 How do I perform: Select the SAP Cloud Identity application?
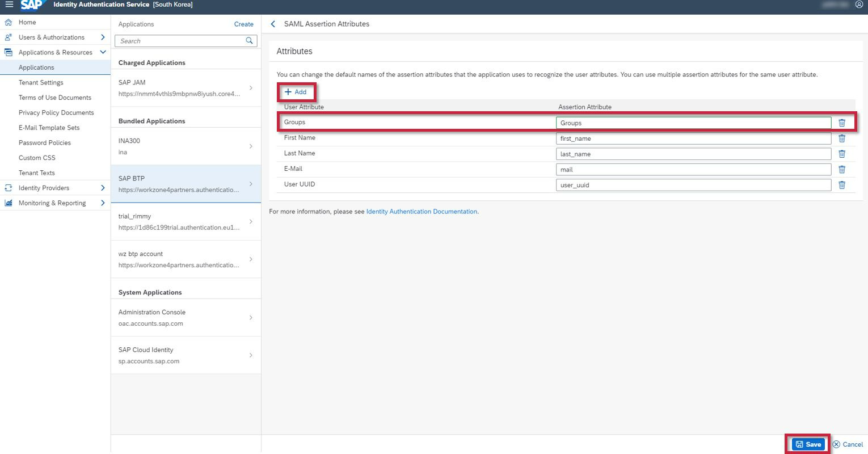pos(186,355)
